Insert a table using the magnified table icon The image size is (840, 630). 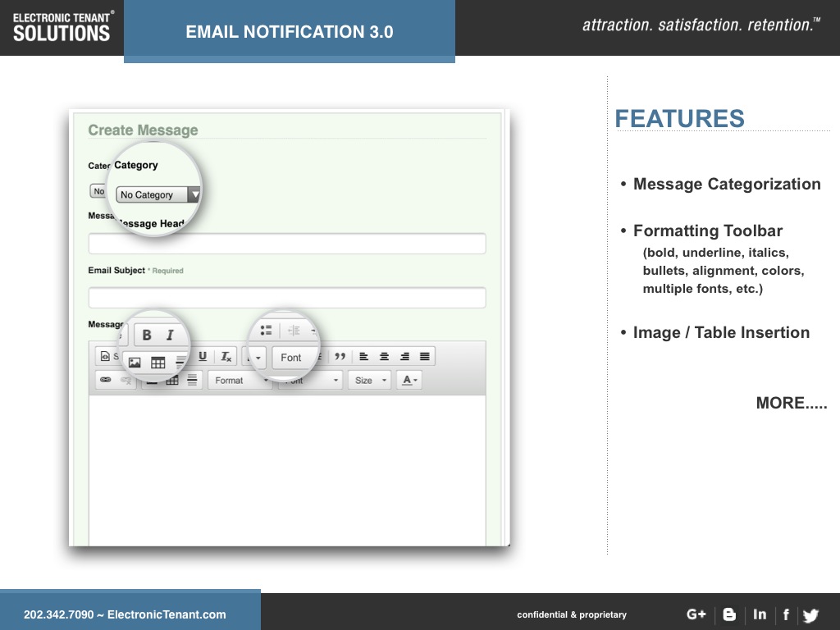point(158,362)
